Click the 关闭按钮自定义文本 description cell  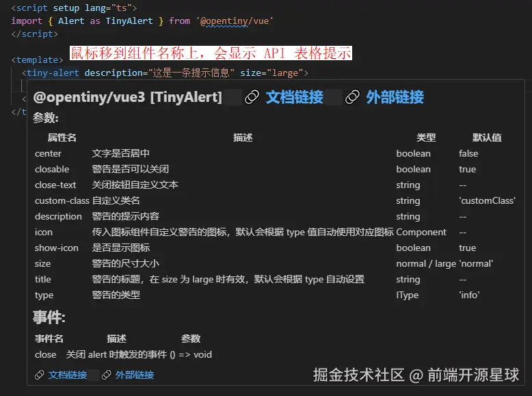click(135, 185)
